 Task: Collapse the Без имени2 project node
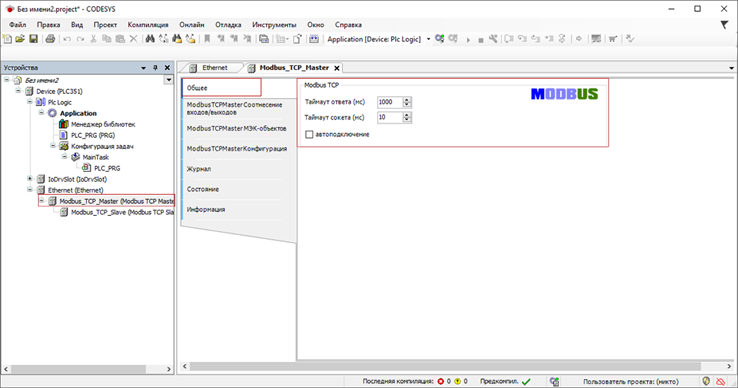click(x=7, y=80)
